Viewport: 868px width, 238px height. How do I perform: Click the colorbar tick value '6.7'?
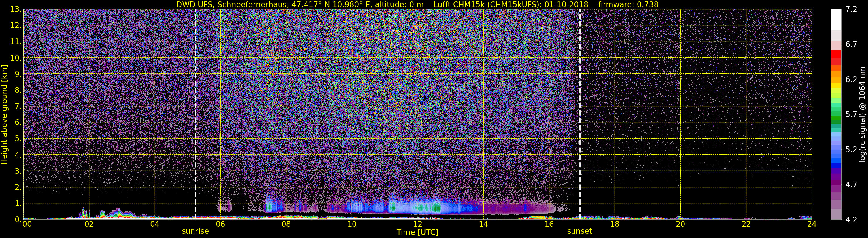click(x=851, y=44)
